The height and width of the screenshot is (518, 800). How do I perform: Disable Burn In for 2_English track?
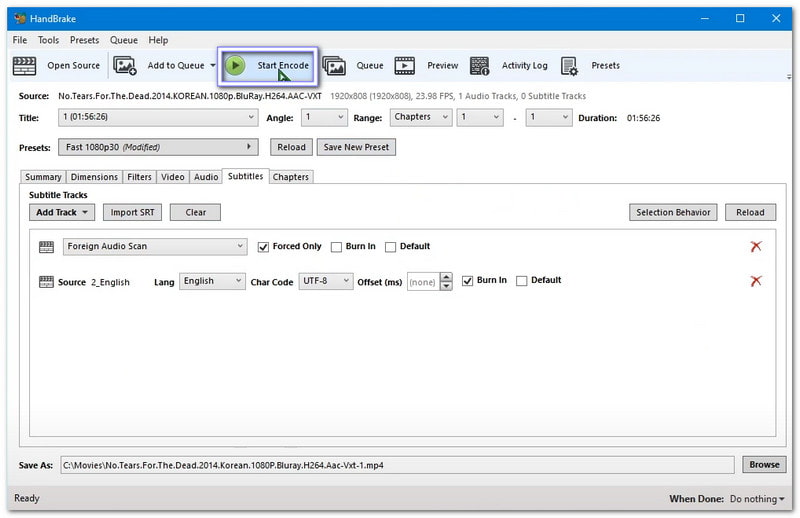point(468,281)
